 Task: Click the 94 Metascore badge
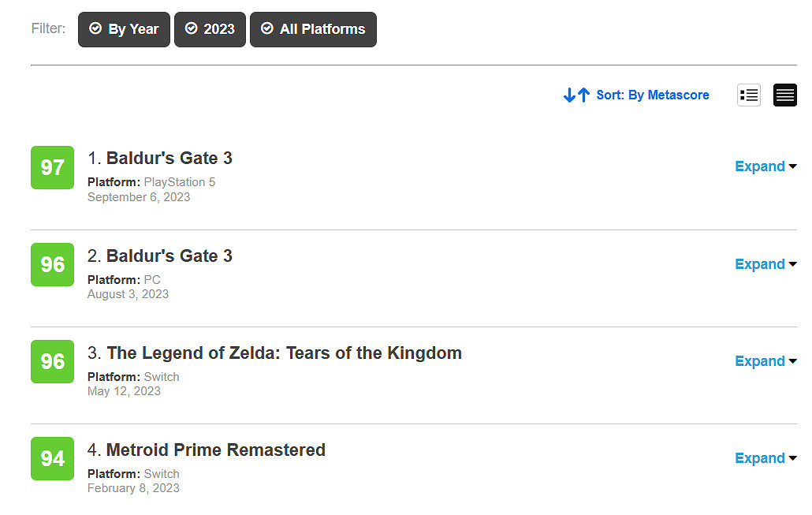pos(52,458)
